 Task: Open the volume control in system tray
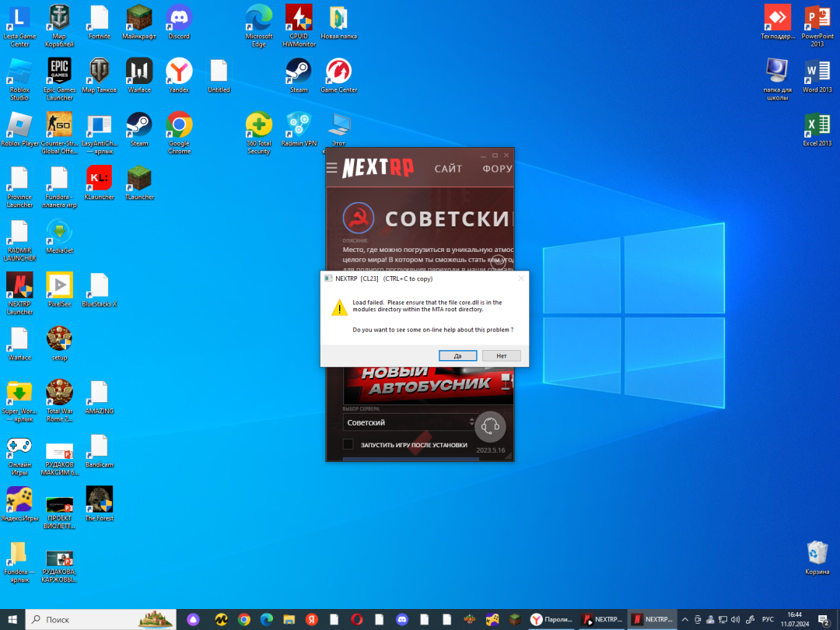coord(736,619)
